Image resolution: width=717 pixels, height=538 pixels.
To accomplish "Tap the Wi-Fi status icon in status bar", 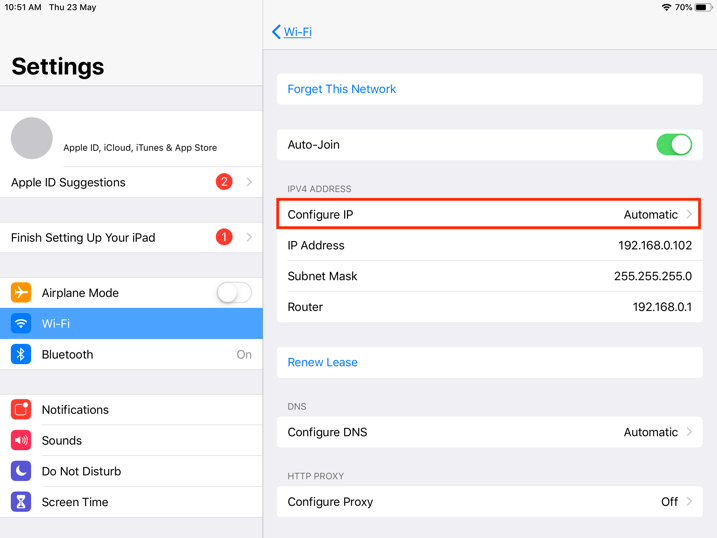I will [x=666, y=7].
